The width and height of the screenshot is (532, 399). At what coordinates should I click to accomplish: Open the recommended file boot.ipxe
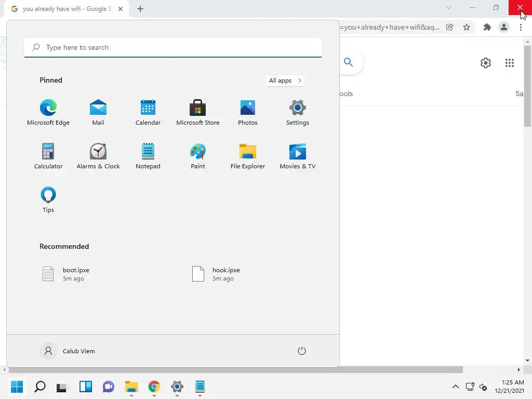click(66, 274)
